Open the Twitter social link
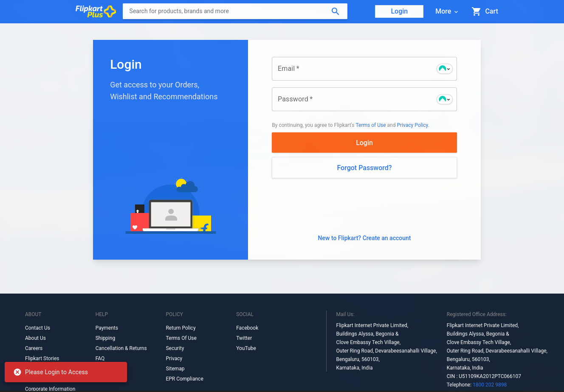564x392 pixels. click(x=244, y=338)
